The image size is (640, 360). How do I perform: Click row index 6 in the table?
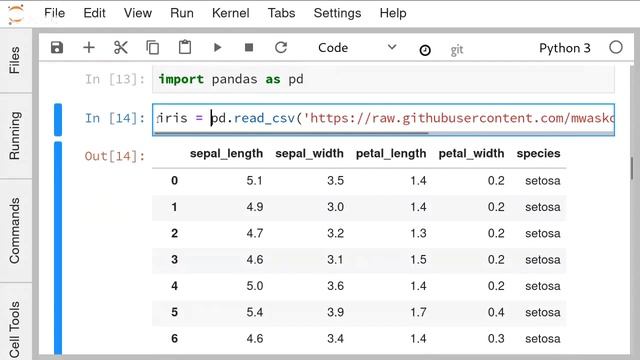coord(174,339)
